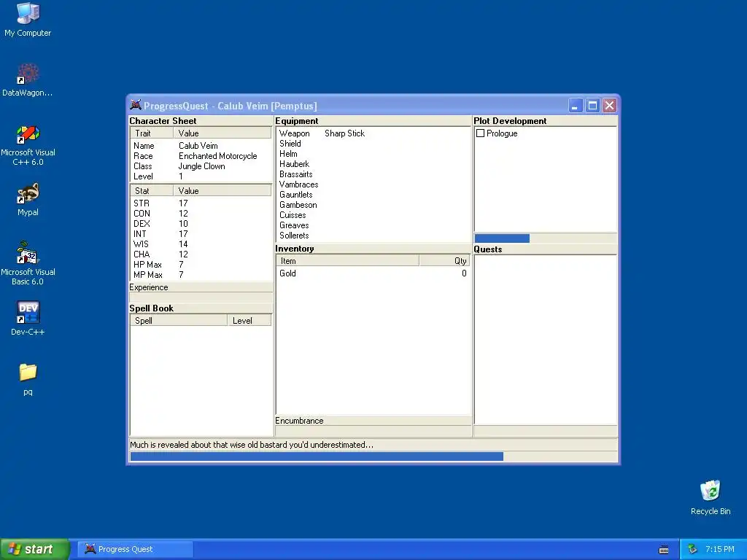This screenshot has height=560, width=747.
Task: Click the Trait column header
Action: 152,133
